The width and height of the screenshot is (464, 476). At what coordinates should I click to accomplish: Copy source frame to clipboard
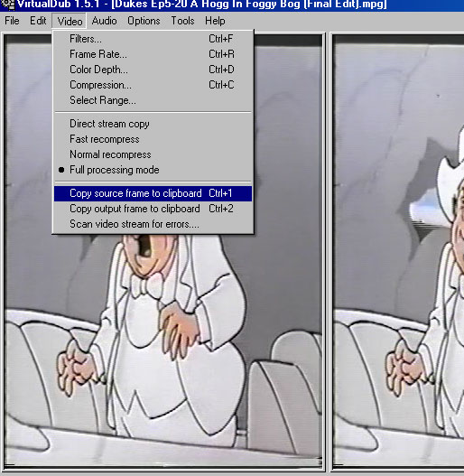tap(153, 193)
